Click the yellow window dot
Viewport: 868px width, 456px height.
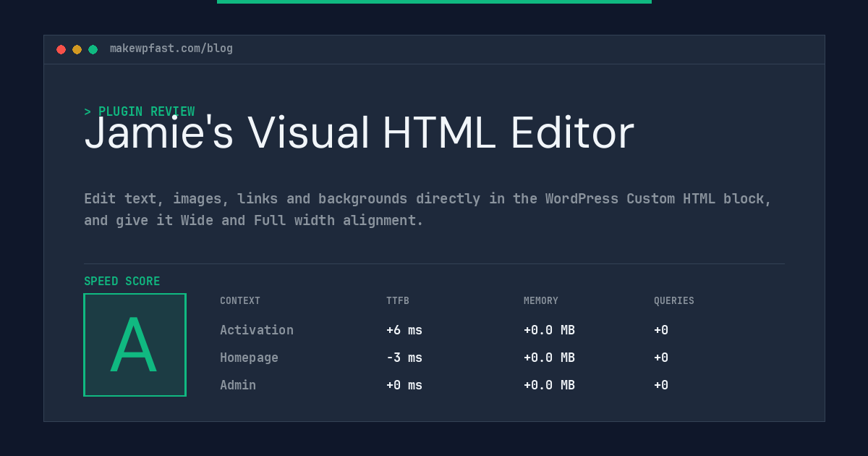77,49
